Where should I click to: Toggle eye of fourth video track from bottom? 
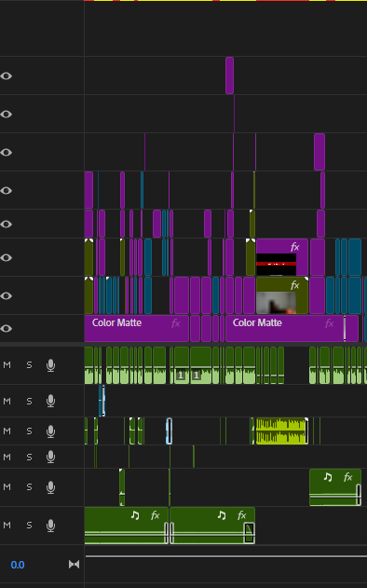click(6, 225)
